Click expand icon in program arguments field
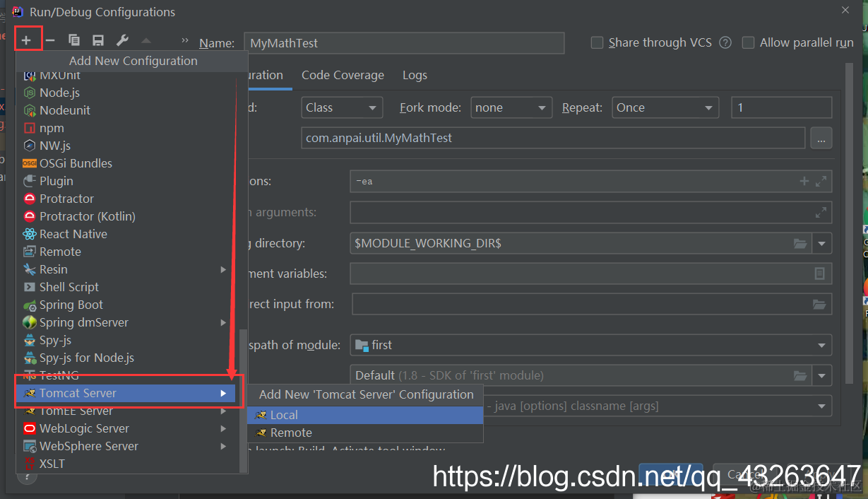Screen dimensions: 868x499 tap(821, 212)
